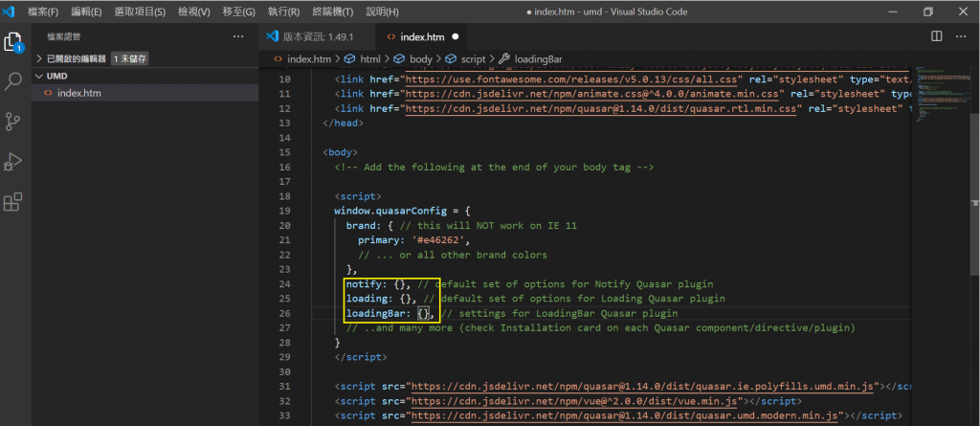Open the Explorer panel ellipsis menu
Screen dimensions: 980x426
click(x=238, y=37)
